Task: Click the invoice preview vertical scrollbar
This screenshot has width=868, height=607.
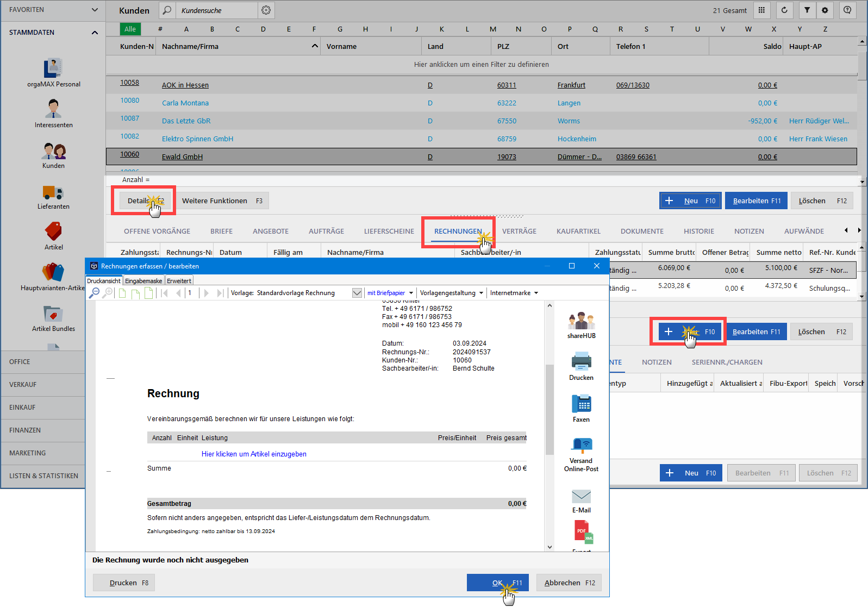Action: 549,409
